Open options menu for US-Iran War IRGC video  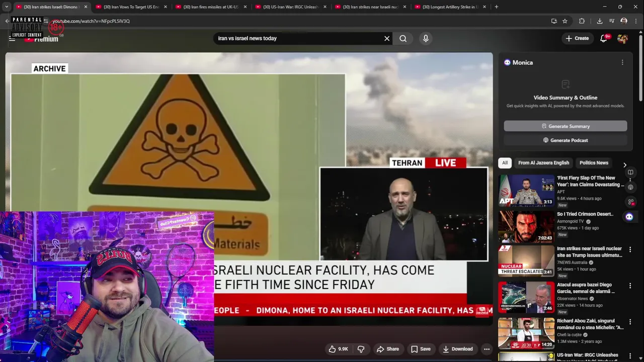tap(629, 356)
